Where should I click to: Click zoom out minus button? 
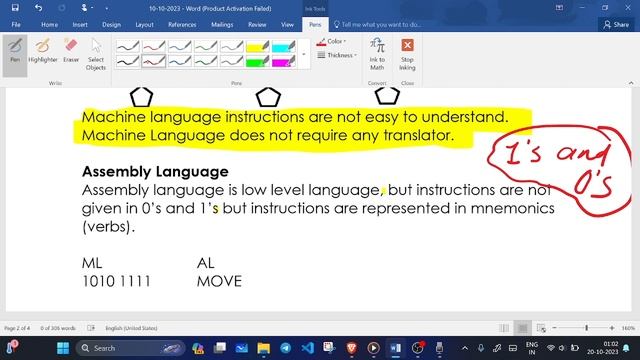(554, 328)
